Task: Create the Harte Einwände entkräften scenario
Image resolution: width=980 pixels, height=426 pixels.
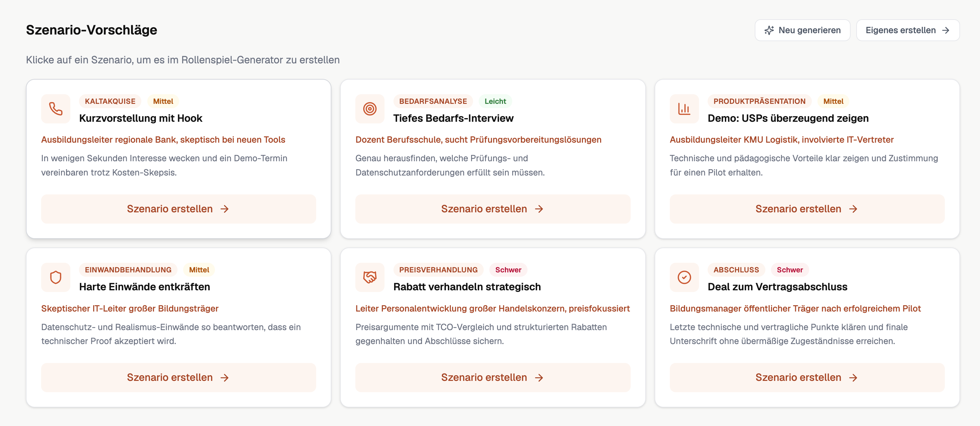Action: point(178,377)
